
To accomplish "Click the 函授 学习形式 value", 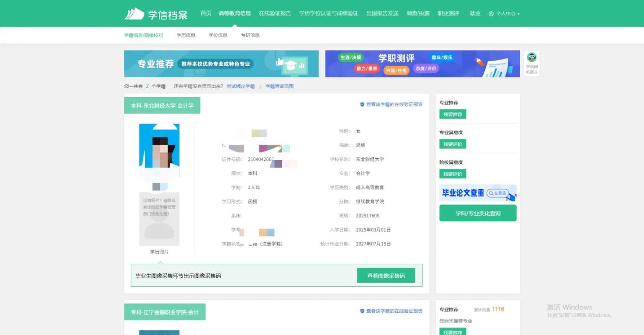I will pos(252,202).
